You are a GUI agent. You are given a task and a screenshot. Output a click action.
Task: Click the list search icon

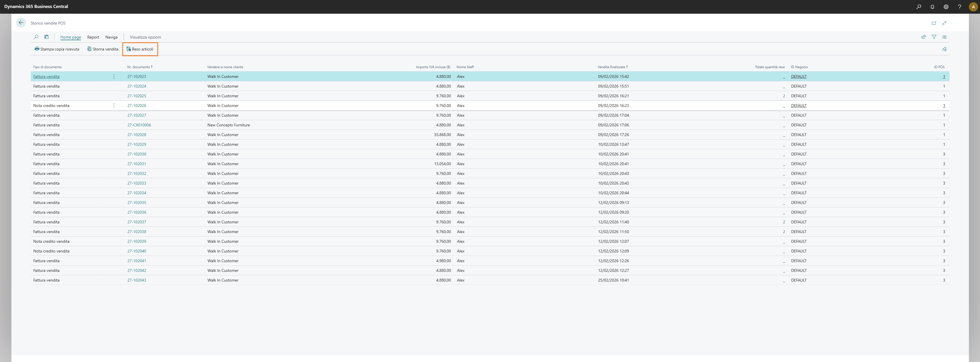click(36, 37)
